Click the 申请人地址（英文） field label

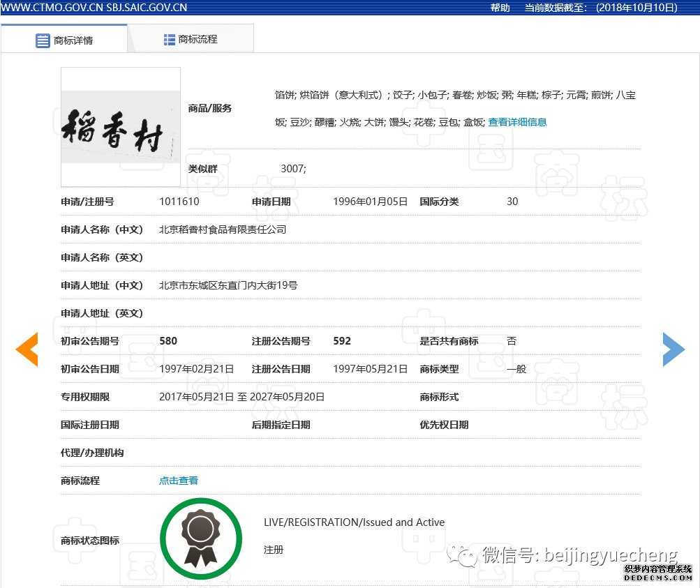(102, 313)
